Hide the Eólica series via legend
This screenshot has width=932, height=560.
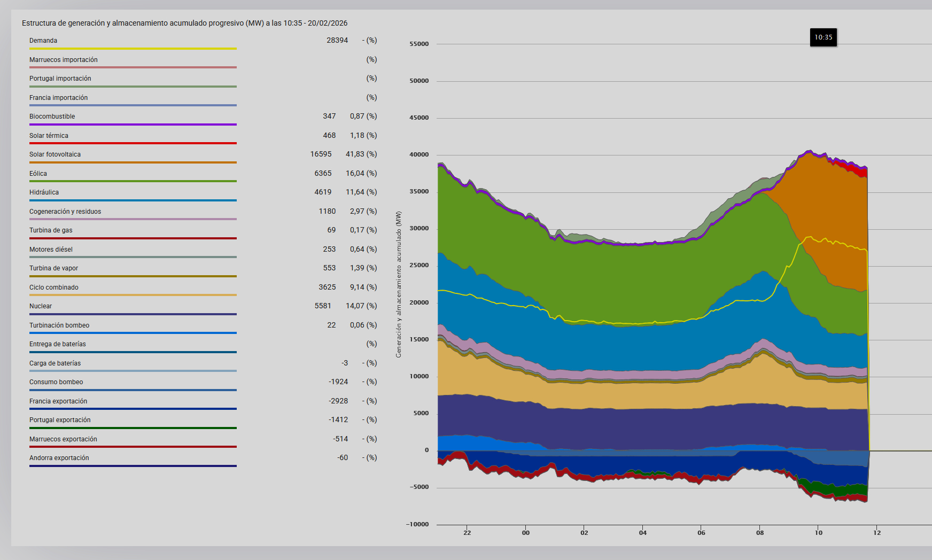tap(38, 174)
